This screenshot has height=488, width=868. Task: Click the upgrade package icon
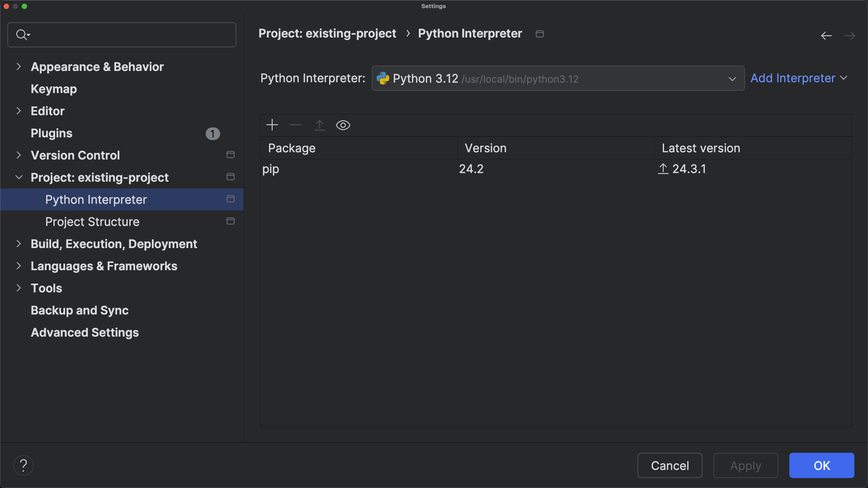coord(319,125)
